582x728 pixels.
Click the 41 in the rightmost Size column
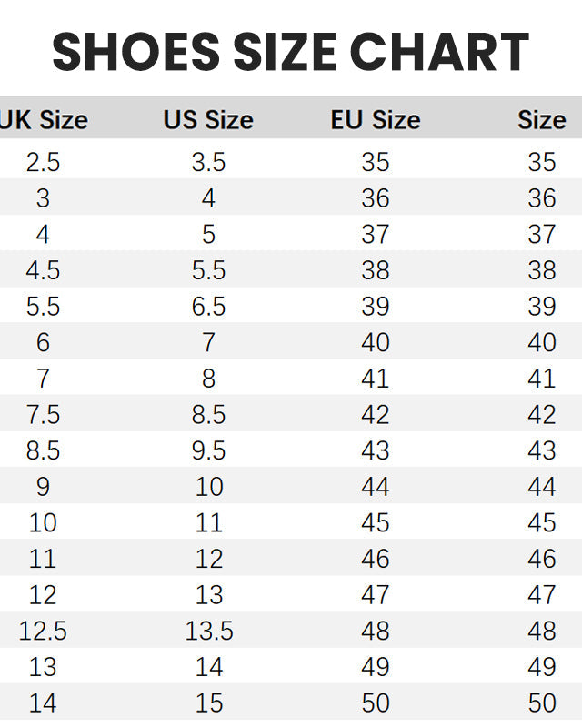[541, 379]
